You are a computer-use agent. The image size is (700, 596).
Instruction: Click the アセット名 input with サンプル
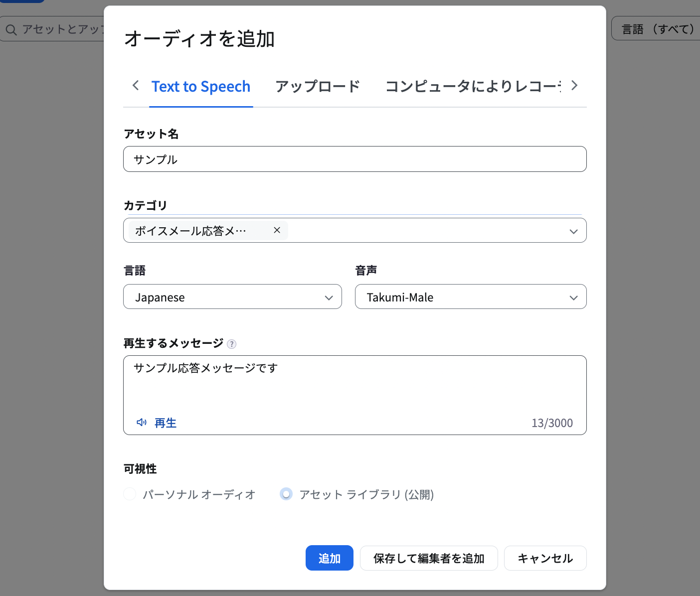355,159
